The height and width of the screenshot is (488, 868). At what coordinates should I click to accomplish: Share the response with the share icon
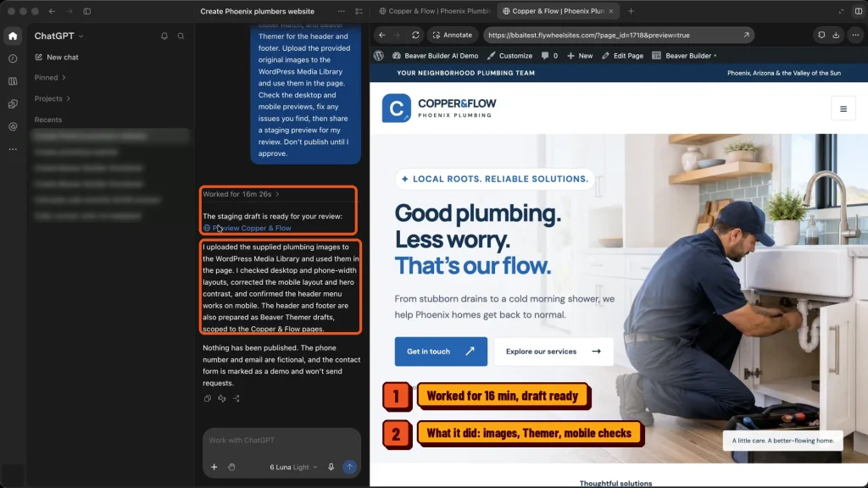pyautogui.click(x=236, y=398)
